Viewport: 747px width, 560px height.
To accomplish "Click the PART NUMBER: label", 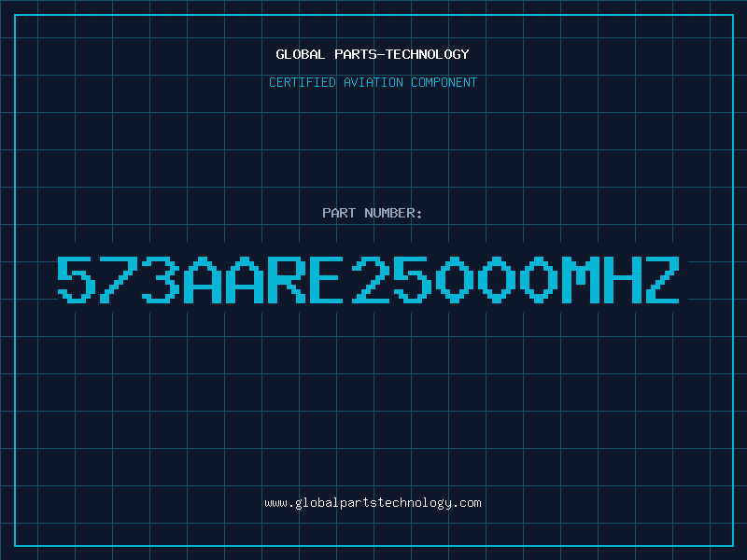I will coord(373,213).
